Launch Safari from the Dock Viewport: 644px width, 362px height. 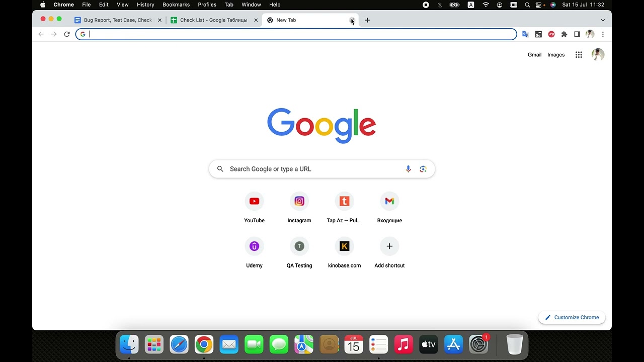coord(179,344)
